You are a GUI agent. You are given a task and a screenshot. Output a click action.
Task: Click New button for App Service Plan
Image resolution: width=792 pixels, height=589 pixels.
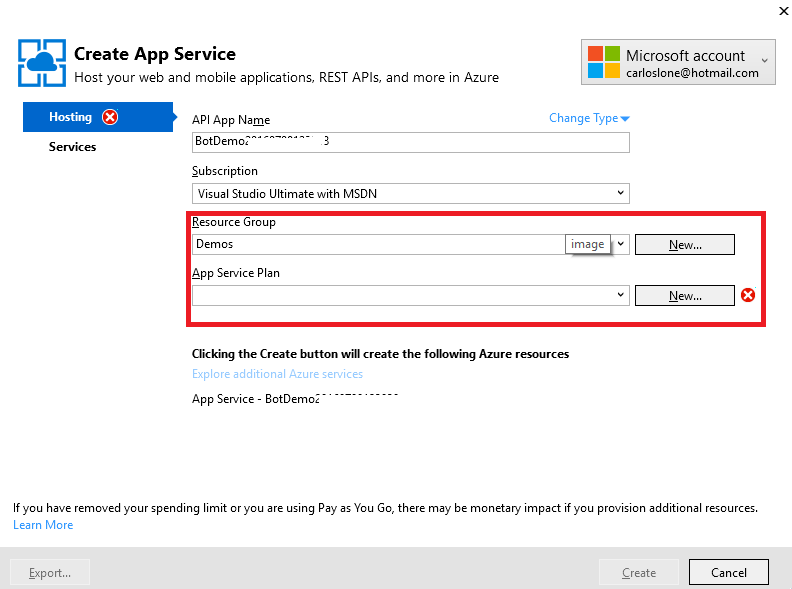coord(684,296)
